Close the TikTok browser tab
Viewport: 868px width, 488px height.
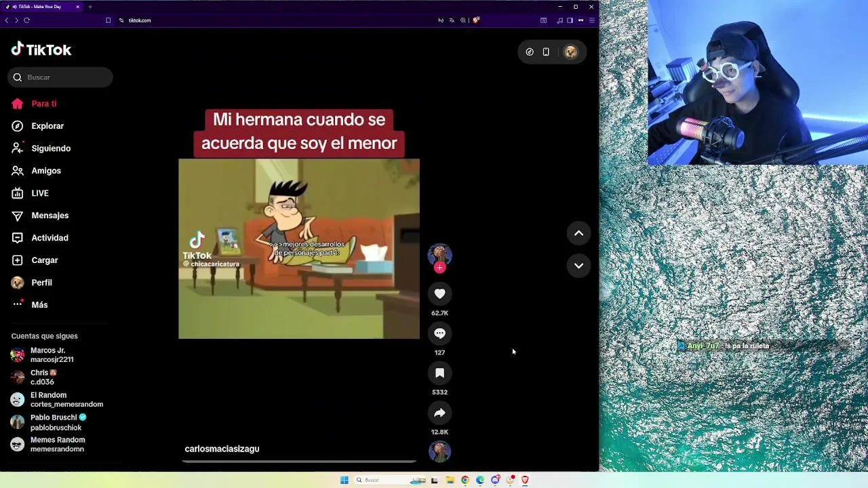pos(77,7)
